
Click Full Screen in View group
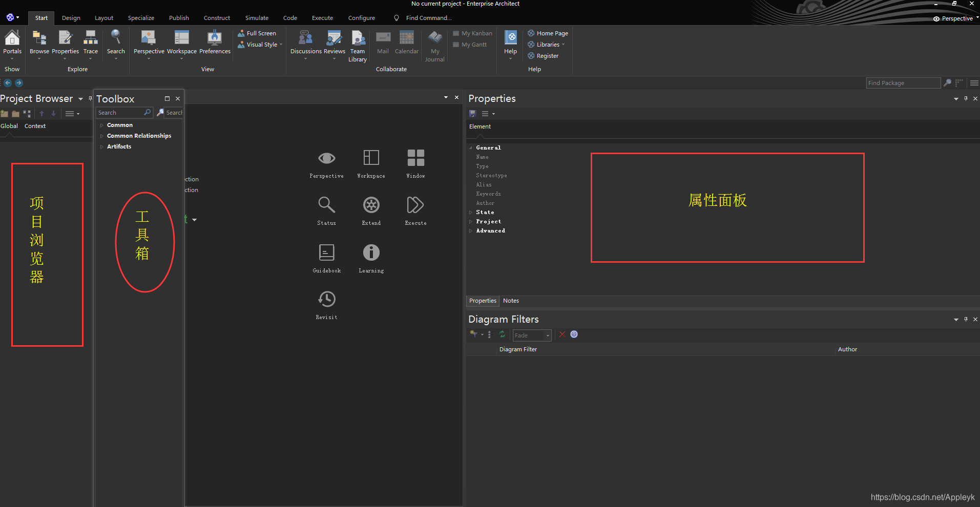(257, 33)
